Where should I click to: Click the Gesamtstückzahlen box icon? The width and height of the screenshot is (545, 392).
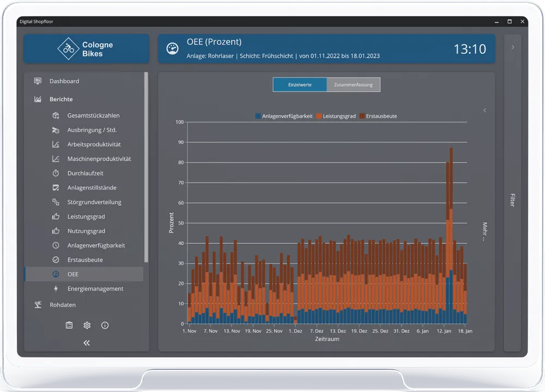(x=56, y=116)
